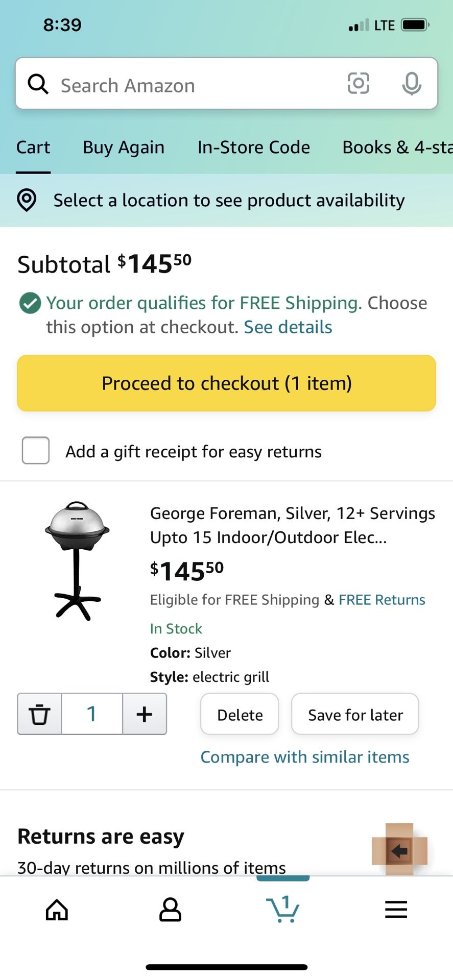Start a voice search with the microphone icon
The width and height of the screenshot is (453, 980).
(x=412, y=84)
